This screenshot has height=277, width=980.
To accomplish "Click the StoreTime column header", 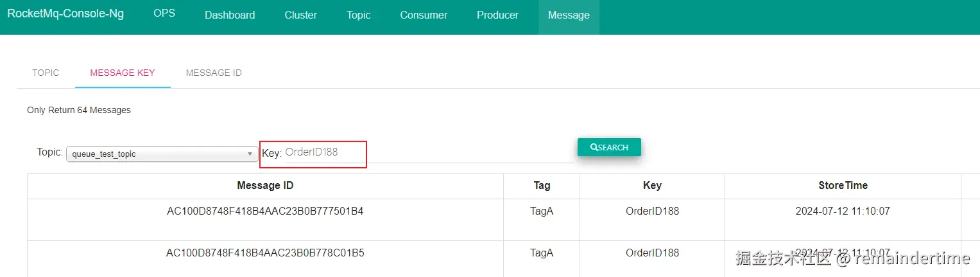I will click(843, 186).
